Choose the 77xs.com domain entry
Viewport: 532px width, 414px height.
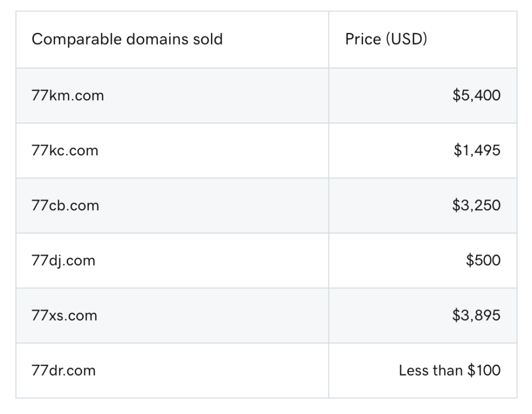click(x=64, y=315)
